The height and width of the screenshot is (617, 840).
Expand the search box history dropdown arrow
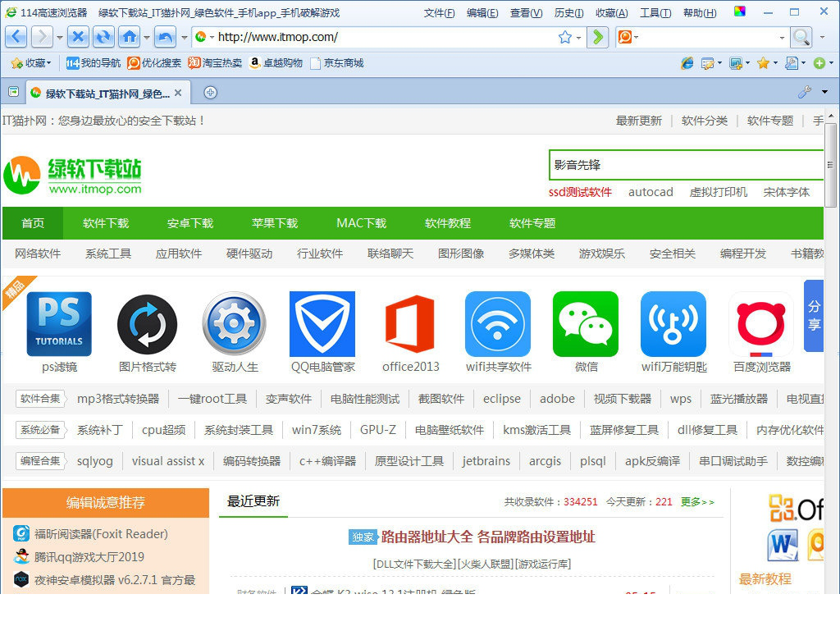coord(782,38)
